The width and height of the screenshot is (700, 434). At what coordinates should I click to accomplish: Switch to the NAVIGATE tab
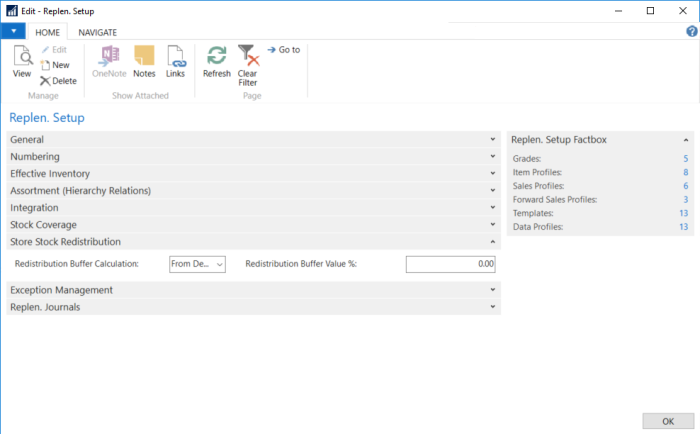pyautogui.click(x=97, y=32)
